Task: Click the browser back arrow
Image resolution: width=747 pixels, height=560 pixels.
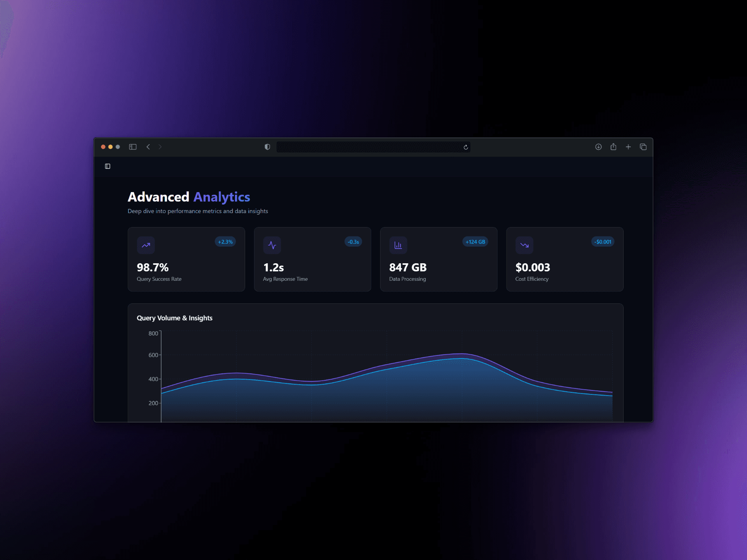Action: [148, 147]
